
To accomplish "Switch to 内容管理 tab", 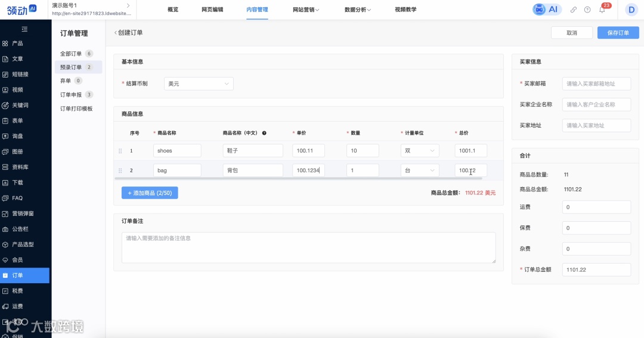I will pyautogui.click(x=257, y=10).
